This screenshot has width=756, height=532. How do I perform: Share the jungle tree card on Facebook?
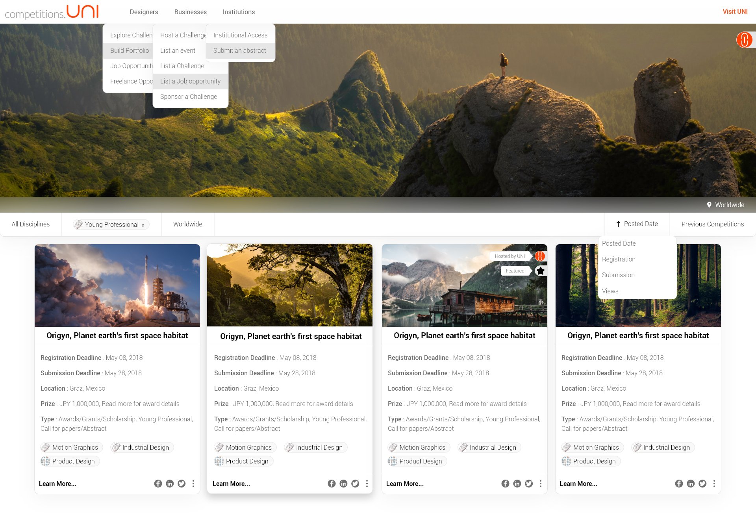coord(332,484)
